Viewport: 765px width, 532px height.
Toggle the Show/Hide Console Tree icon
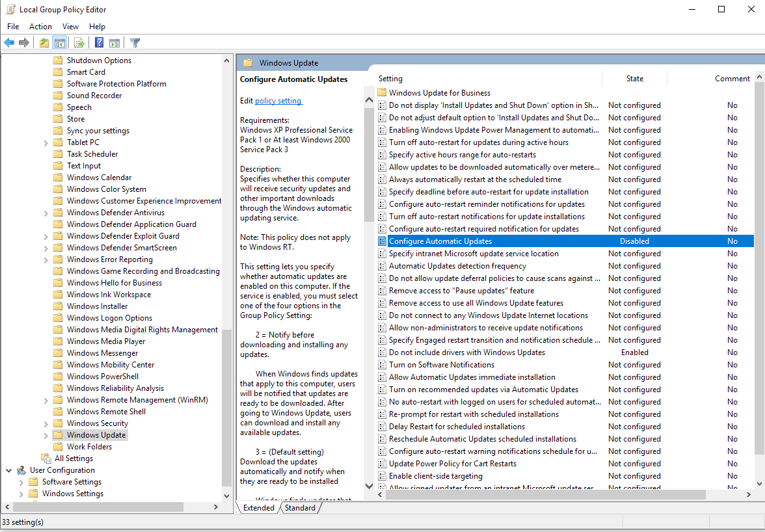point(60,43)
